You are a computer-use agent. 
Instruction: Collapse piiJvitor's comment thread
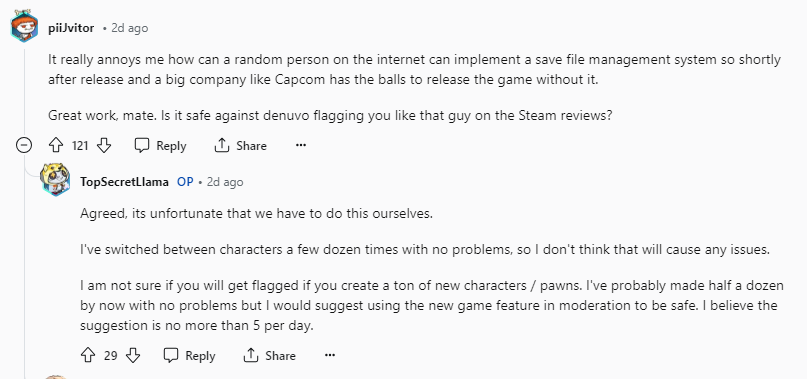[x=24, y=146]
